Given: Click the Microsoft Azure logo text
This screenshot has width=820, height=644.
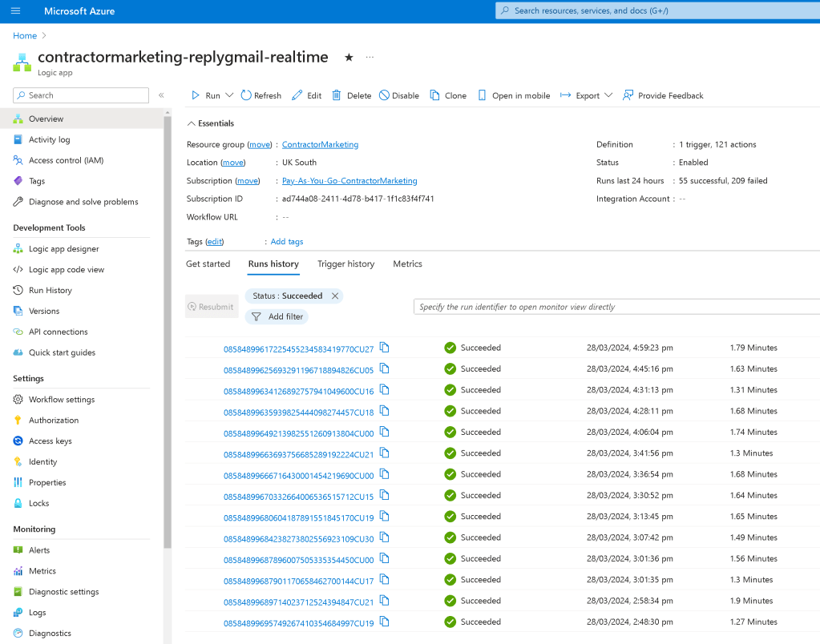Looking at the screenshot, I should click(79, 11).
